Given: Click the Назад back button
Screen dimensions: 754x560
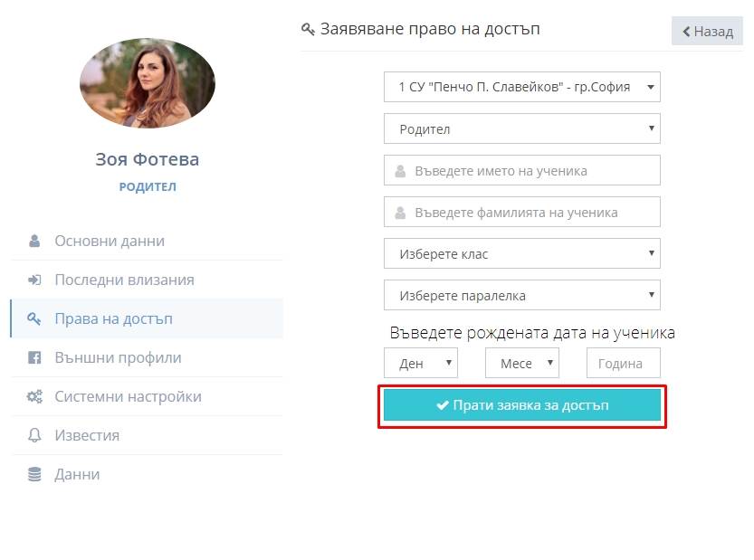Looking at the screenshot, I should point(707,32).
